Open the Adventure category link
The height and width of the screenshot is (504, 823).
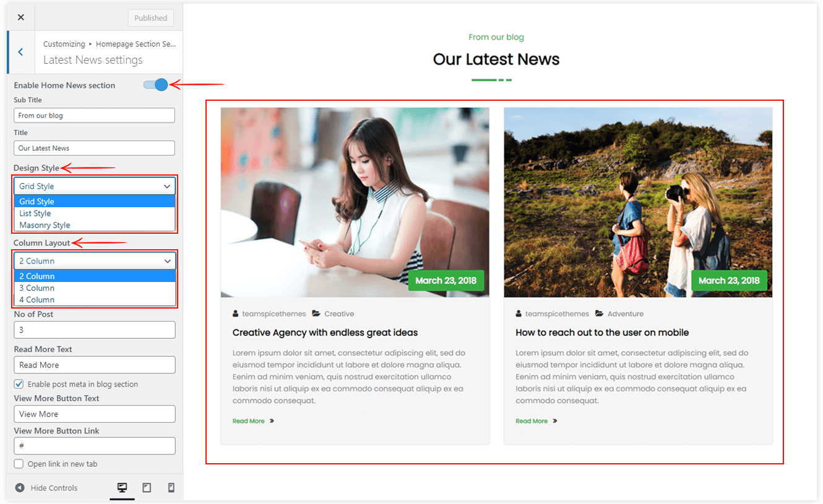click(626, 314)
